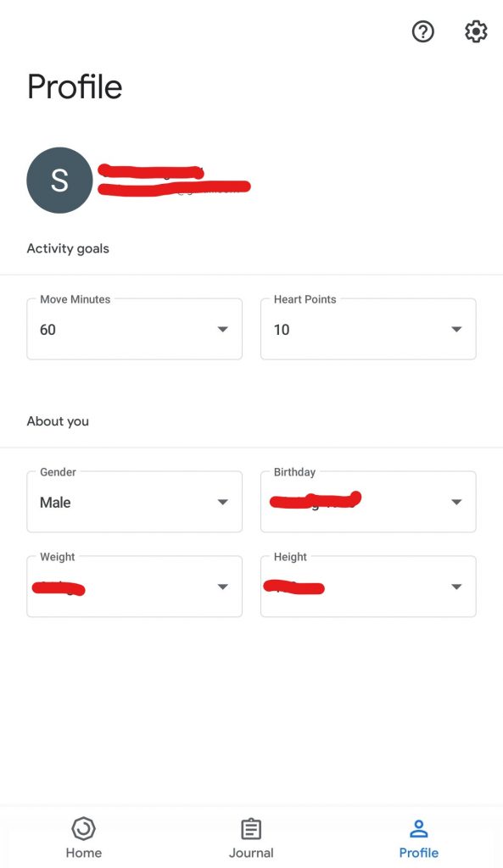Click the S profile avatar
This screenshot has width=503, height=868.
click(x=60, y=180)
